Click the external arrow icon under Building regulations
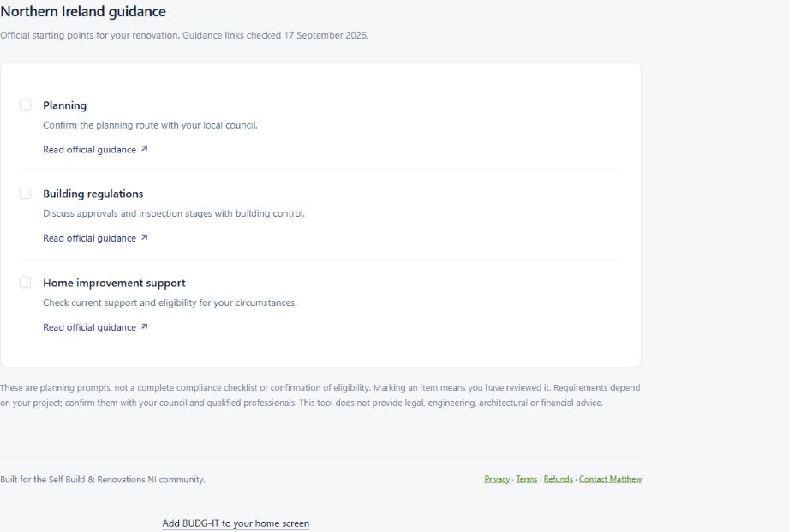The width and height of the screenshot is (789, 532). pos(145,237)
